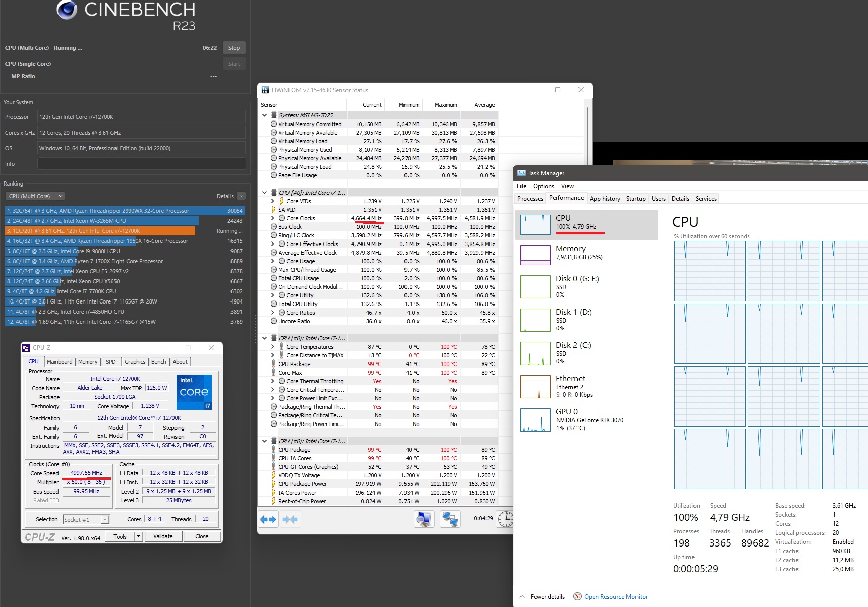This screenshot has height=607, width=868.
Task: Open the SPD tab in CPU-Z
Action: tap(111, 362)
